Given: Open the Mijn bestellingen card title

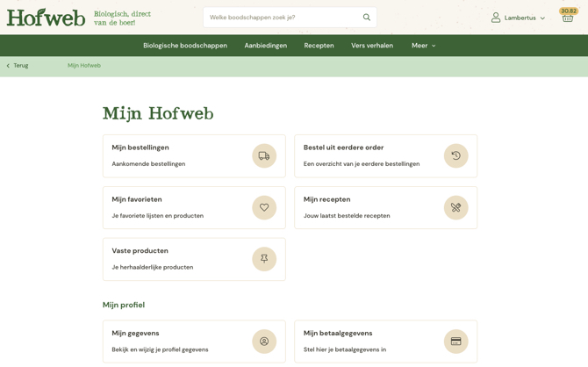Looking at the screenshot, I should click(140, 148).
